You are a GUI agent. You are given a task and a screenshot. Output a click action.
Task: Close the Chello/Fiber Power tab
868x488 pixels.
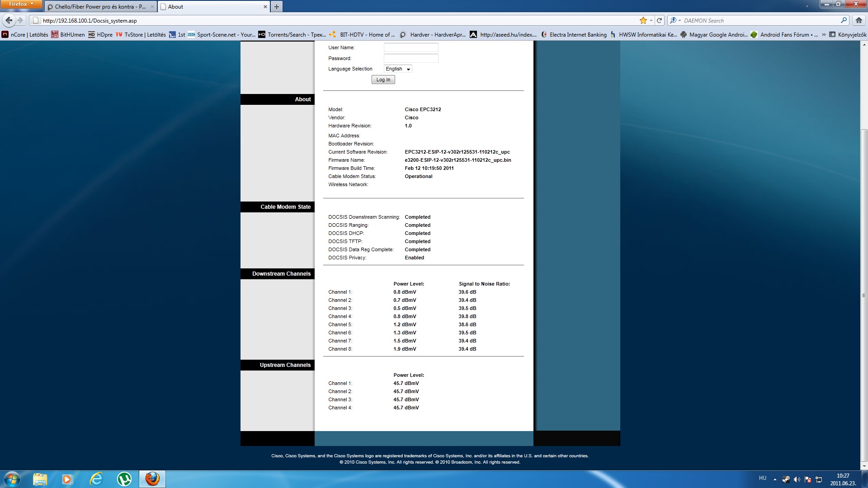pos(152,7)
